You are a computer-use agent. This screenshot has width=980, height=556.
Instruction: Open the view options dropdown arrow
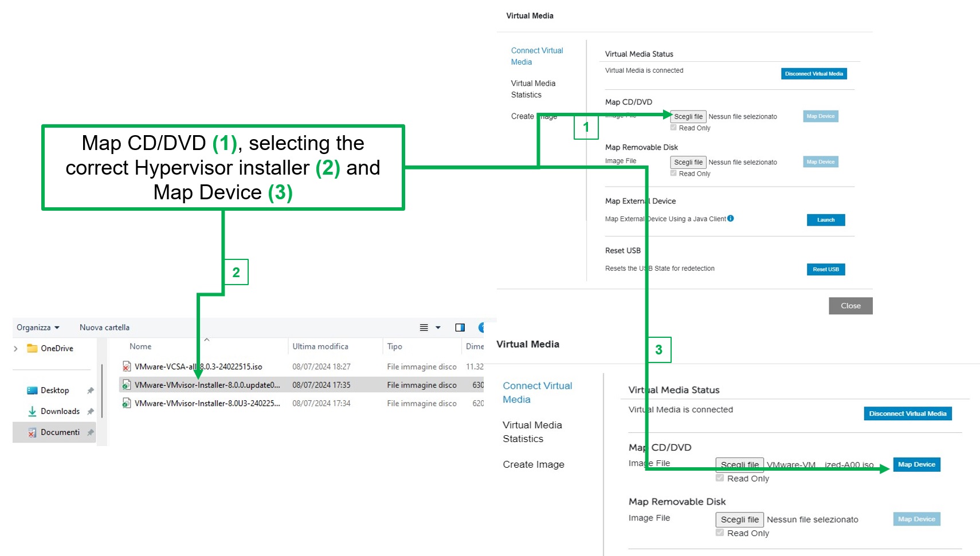(438, 328)
